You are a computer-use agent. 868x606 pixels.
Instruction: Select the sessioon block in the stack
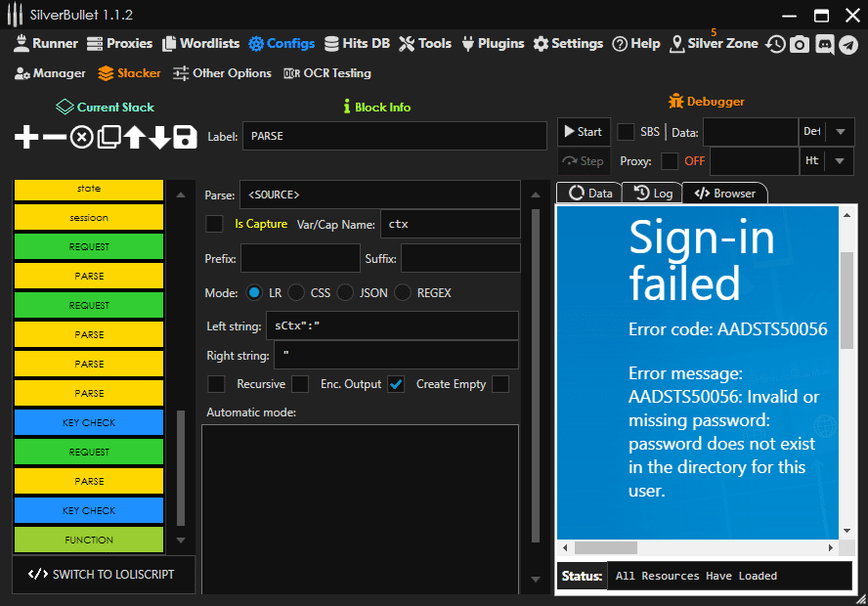[x=89, y=217]
